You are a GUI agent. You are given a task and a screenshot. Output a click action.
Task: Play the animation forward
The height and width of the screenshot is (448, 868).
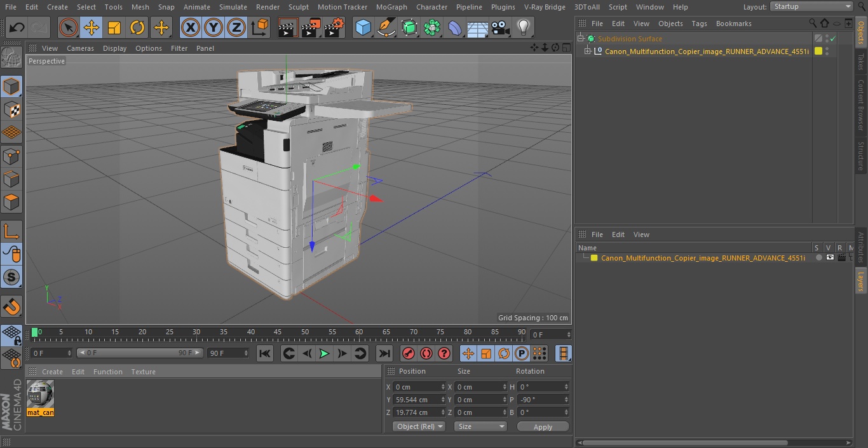324,353
